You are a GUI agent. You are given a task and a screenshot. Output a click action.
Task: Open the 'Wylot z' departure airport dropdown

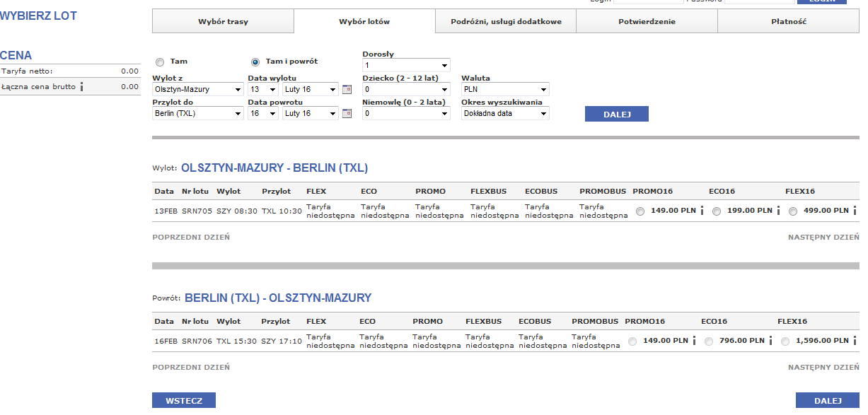(198, 90)
